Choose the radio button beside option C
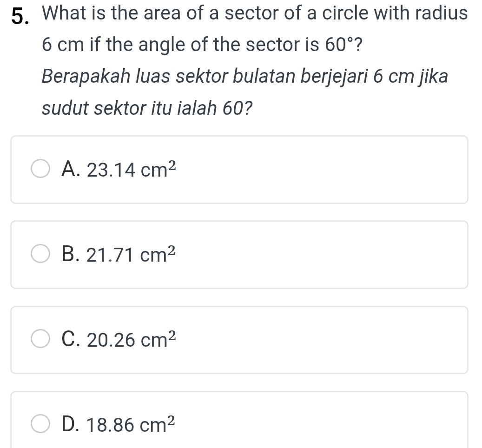 [40, 339]
